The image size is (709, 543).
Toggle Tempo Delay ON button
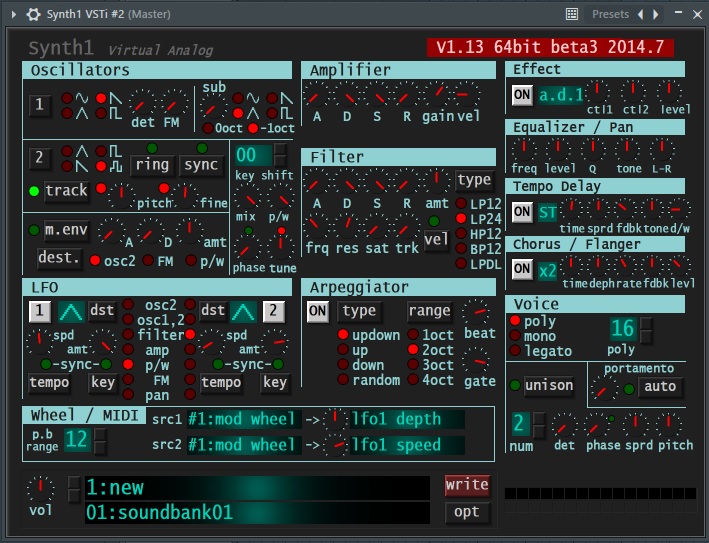click(522, 212)
